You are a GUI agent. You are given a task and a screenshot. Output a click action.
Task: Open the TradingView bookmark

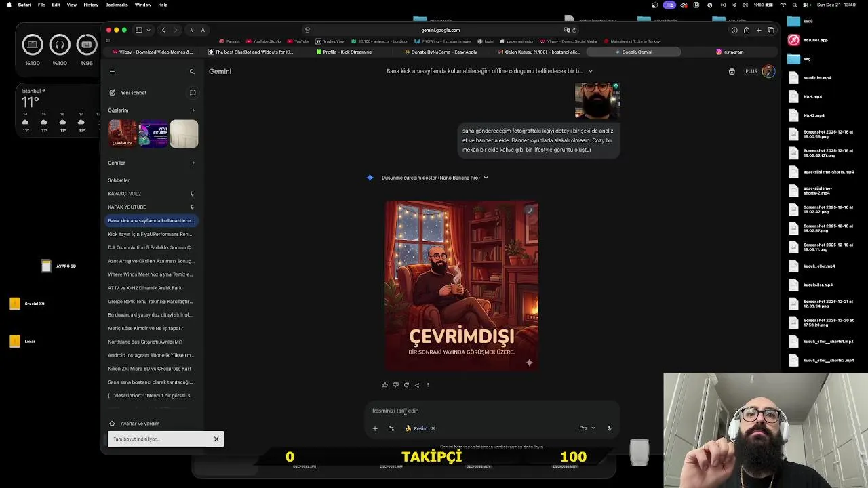331,41
